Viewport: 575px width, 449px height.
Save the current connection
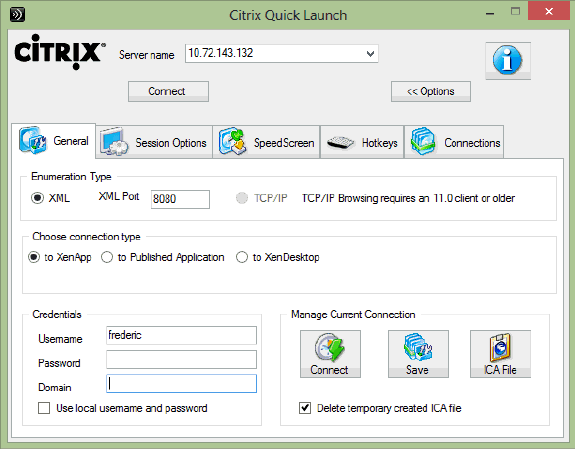[x=418, y=354]
